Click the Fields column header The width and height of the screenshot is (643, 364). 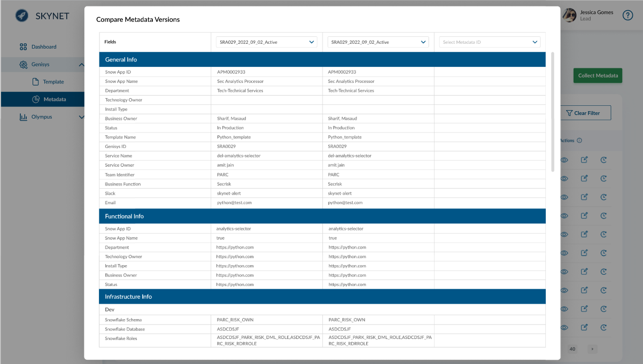point(110,42)
